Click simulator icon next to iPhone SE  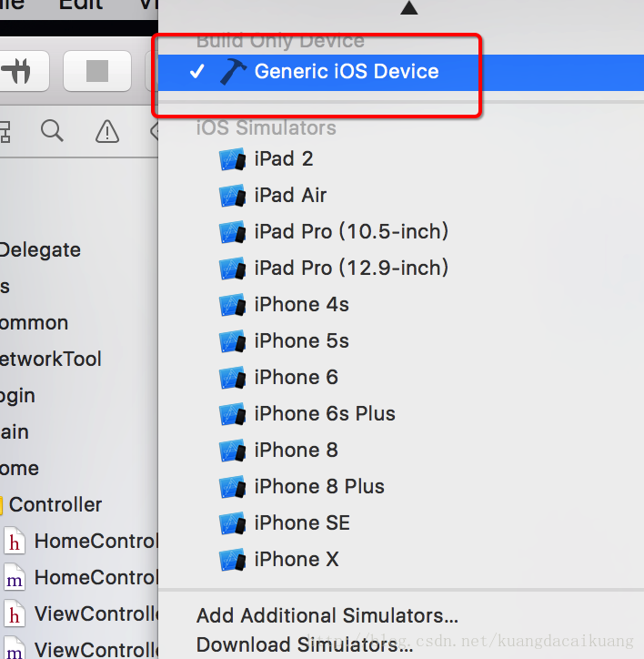point(232,523)
